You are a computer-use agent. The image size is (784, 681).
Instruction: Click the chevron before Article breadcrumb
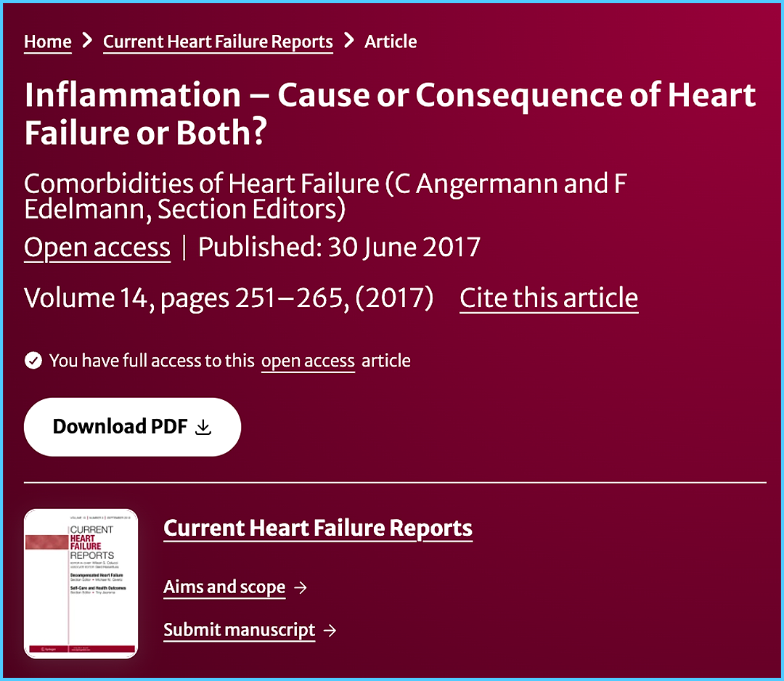coord(349,41)
